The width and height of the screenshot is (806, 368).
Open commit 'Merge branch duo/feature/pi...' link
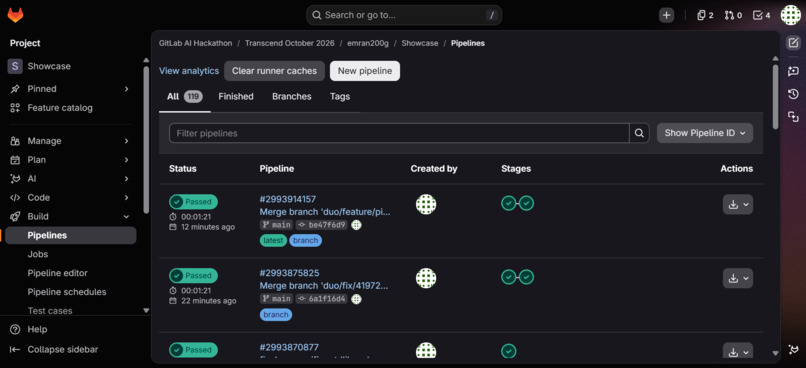325,212
